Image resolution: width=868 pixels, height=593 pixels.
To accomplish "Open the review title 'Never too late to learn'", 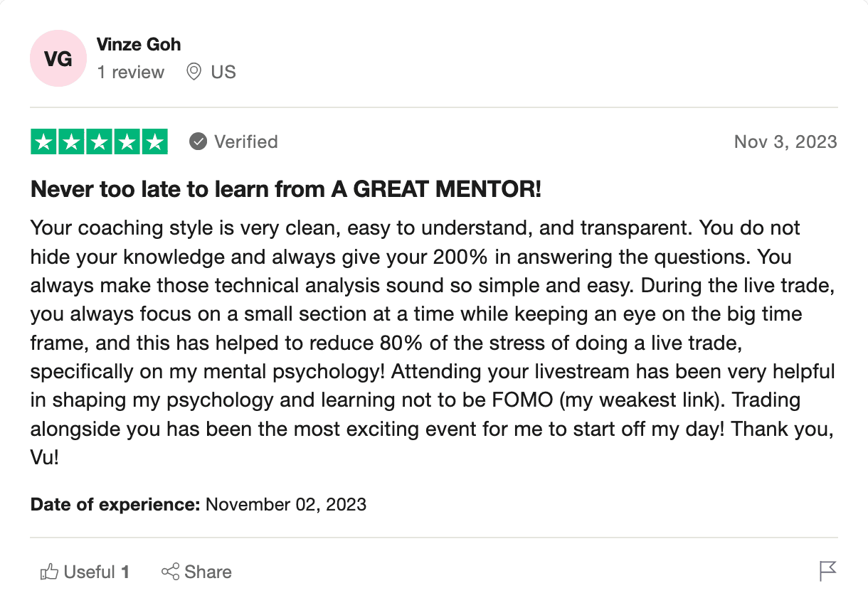I will tap(286, 189).
